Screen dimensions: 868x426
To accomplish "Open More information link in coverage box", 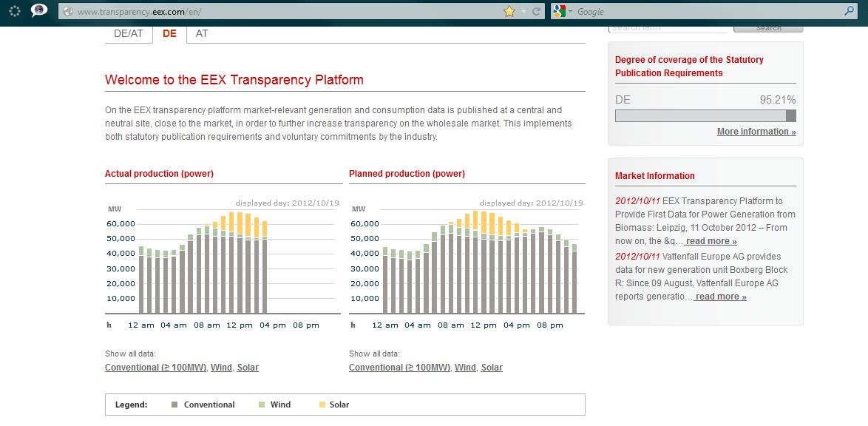I will (x=756, y=132).
